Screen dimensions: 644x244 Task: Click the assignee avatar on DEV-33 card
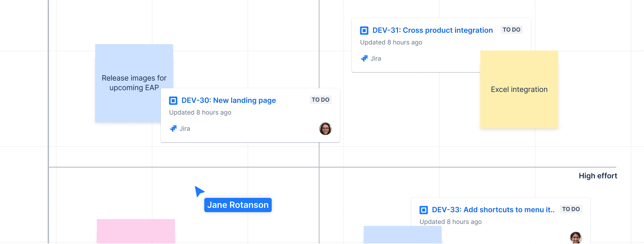[575, 238]
